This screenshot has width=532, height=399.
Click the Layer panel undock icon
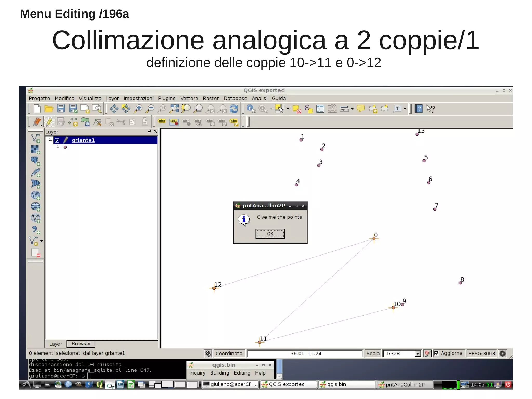(149, 132)
